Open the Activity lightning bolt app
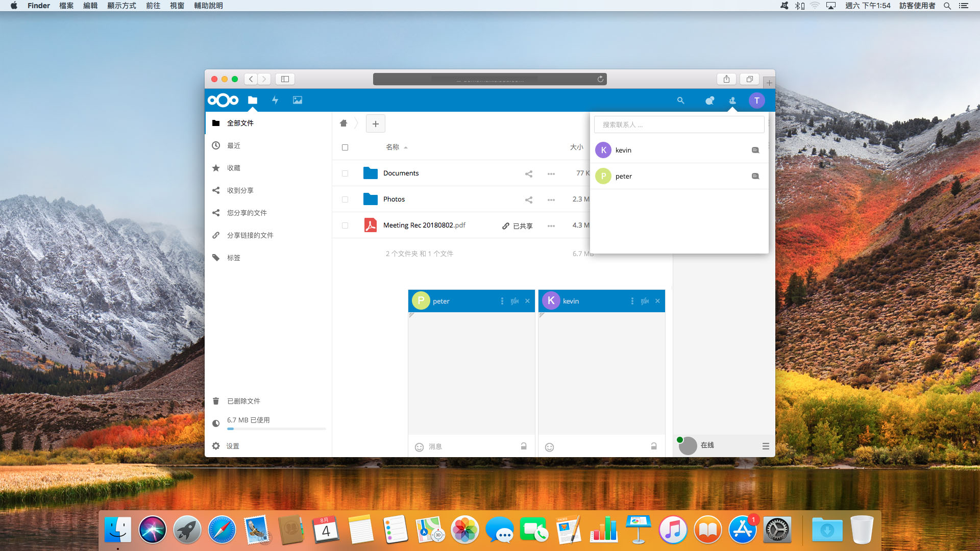This screenshot has height=551, width=980. pyautogui.click(x=275, y=100)
